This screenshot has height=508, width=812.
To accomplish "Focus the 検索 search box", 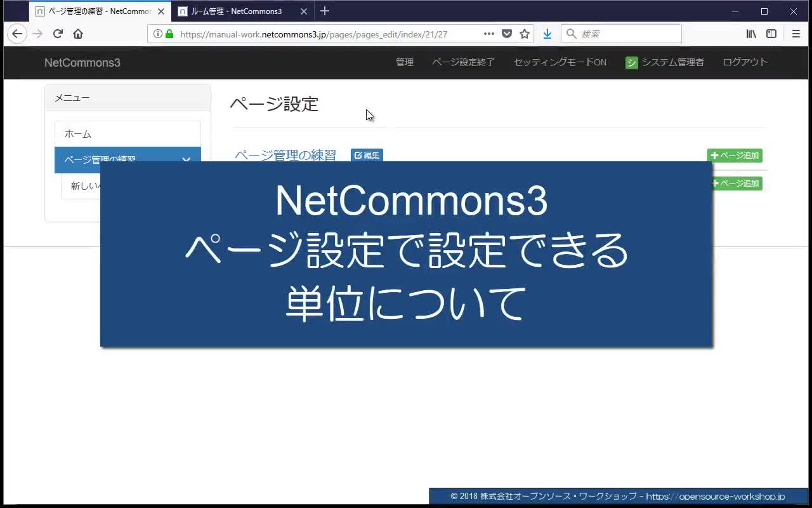I will [621, 34].
